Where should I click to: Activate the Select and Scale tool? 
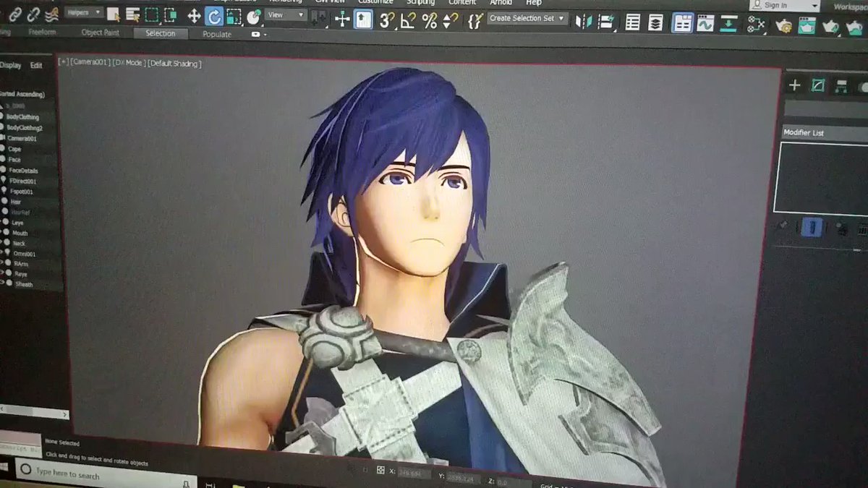(234, 17)
